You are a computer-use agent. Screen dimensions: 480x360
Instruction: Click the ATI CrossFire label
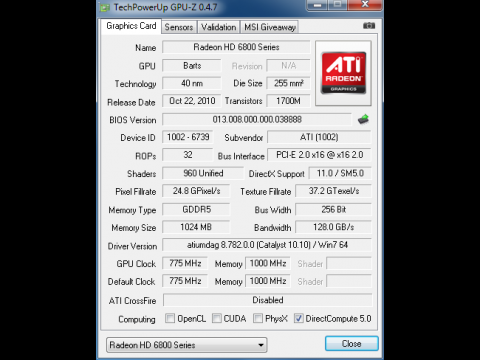click(132, 301)
